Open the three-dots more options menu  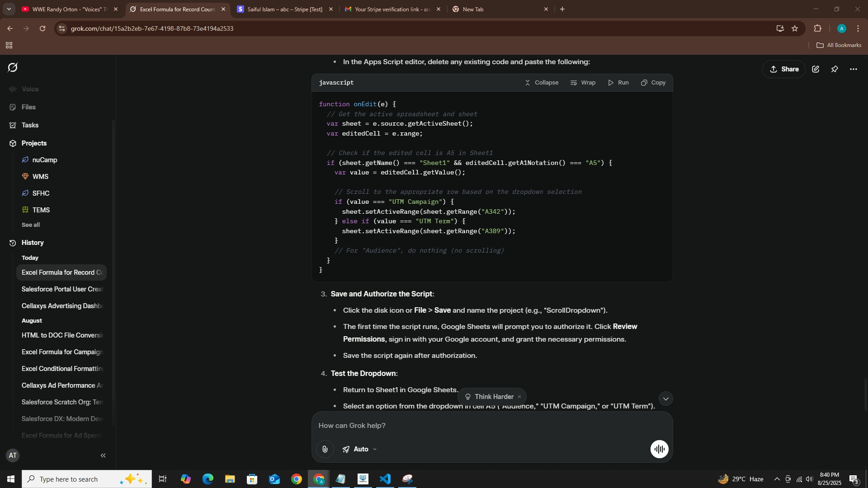pos(854,69)
